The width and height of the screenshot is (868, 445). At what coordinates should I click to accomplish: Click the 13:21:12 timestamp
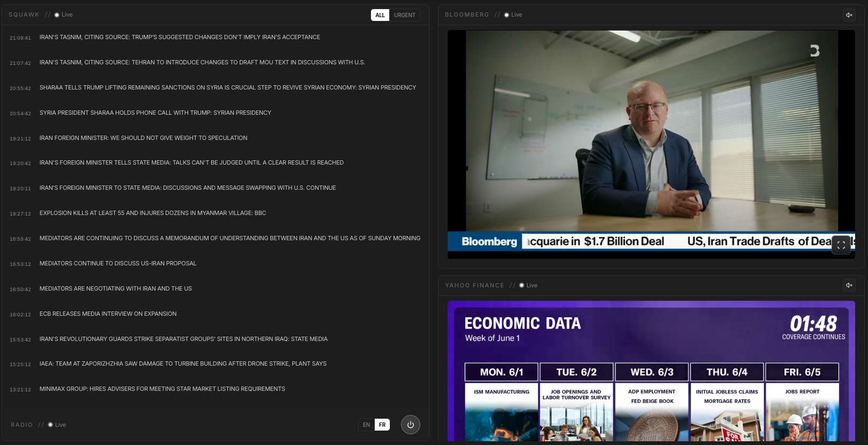[x=20, y=390]
